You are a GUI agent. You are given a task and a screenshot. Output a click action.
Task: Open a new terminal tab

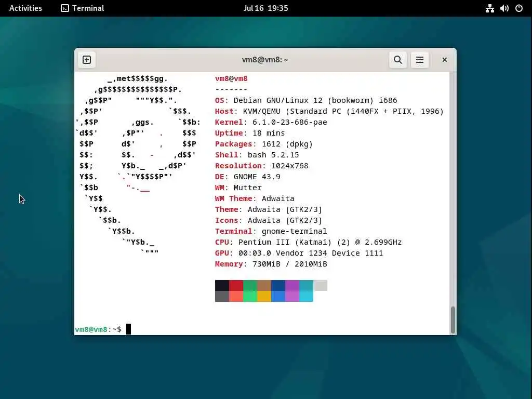coord(87,60)
